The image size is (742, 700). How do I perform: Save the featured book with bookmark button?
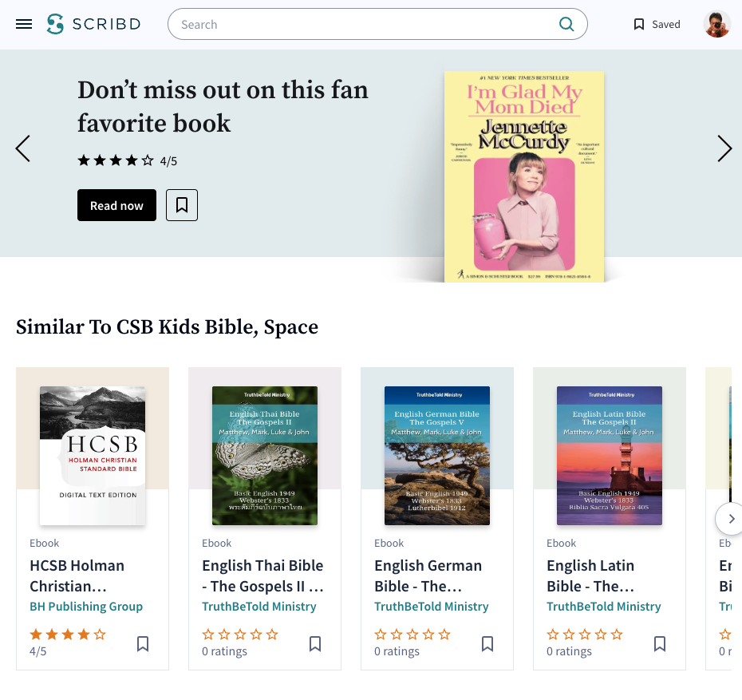click(x=182, y=205)
